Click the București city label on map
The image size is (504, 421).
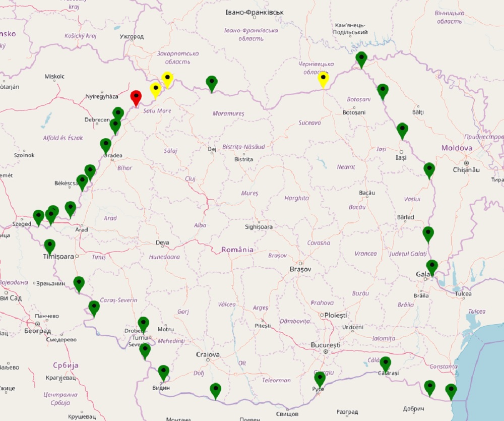point(326,345)
